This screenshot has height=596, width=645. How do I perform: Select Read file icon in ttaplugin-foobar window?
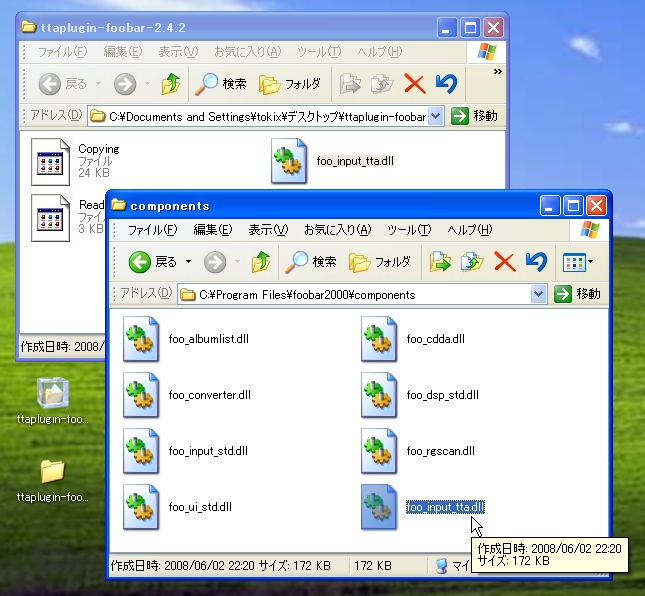coord(50,218)
